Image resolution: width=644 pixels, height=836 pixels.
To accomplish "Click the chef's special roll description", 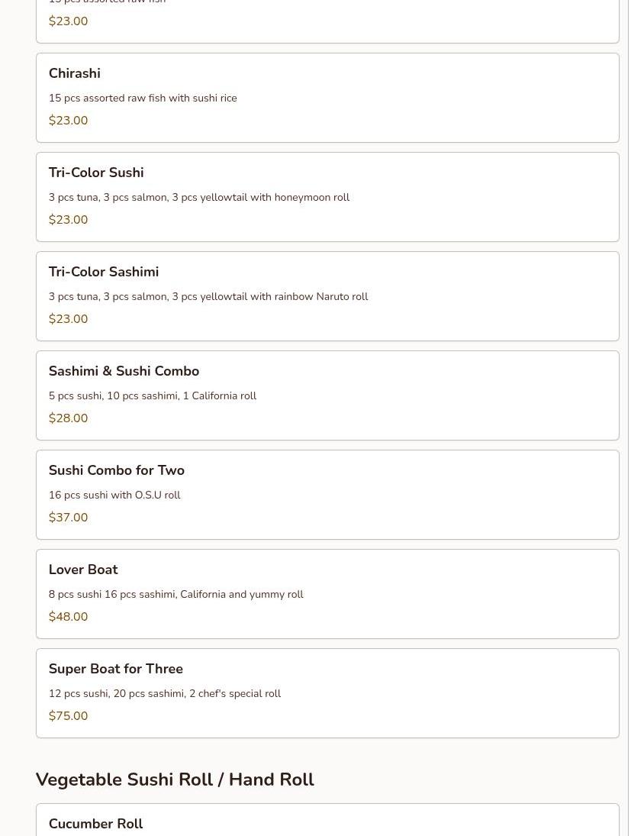I will coord(165,694).
